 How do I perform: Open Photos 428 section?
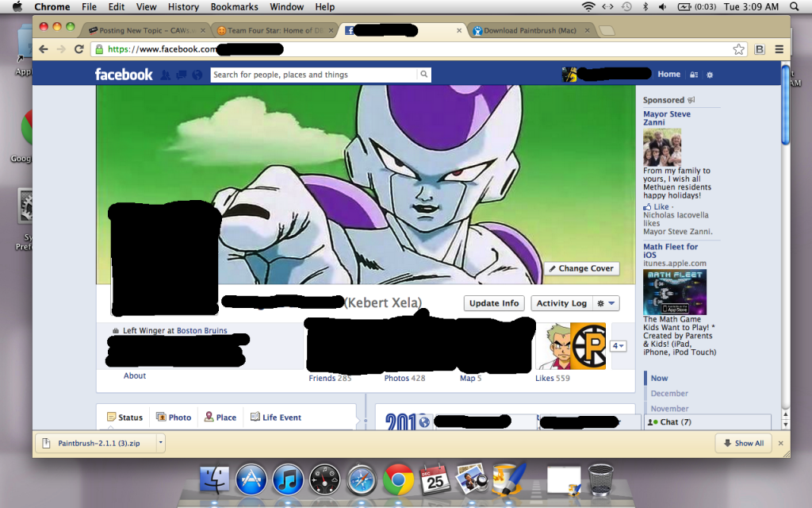[404, 379]
